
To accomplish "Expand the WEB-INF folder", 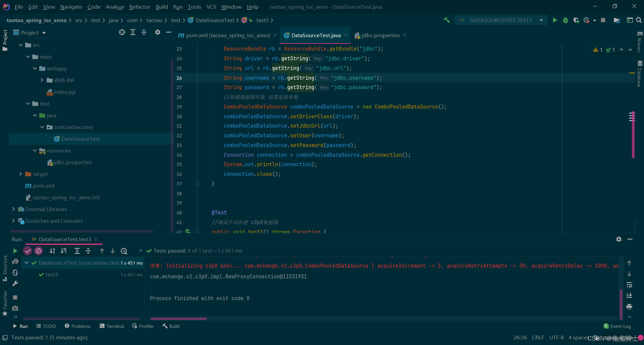I will click(42, 80).
